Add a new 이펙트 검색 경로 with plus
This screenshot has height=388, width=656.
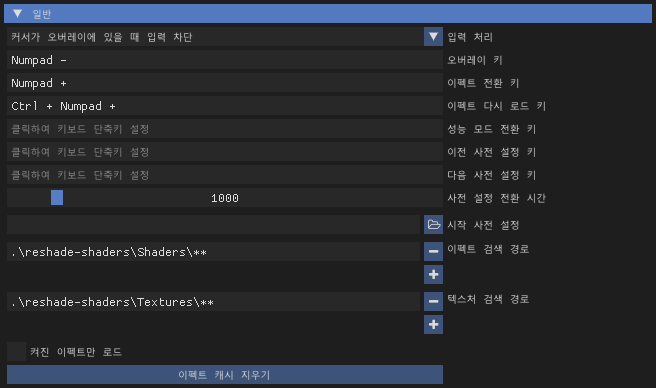(433, 275)
